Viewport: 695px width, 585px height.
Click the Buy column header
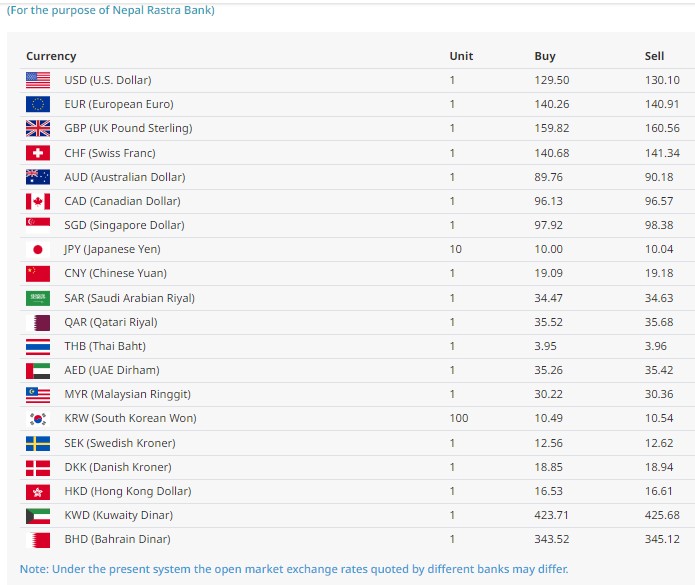[x=545, y=56]
